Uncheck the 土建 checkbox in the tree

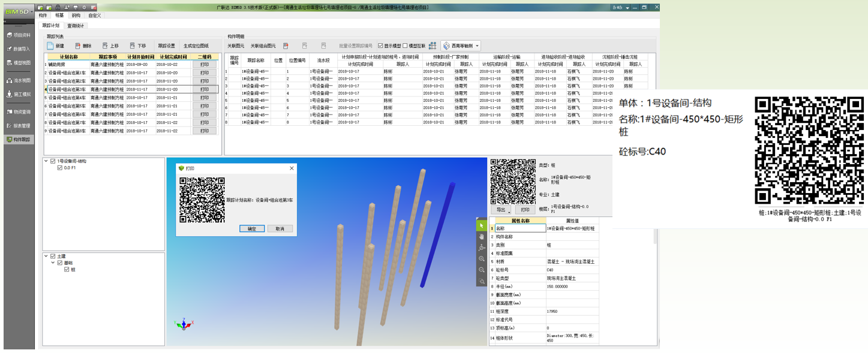(x=53, y=257)
